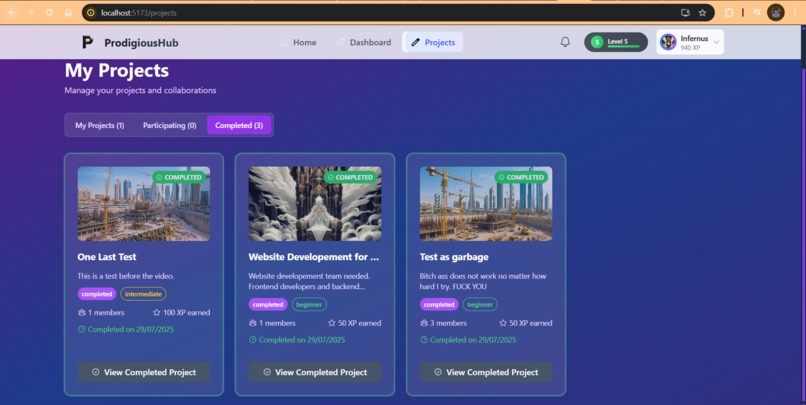
Task: Click COMPLETED badge on Website Developement card
Action: coord(350,177)
